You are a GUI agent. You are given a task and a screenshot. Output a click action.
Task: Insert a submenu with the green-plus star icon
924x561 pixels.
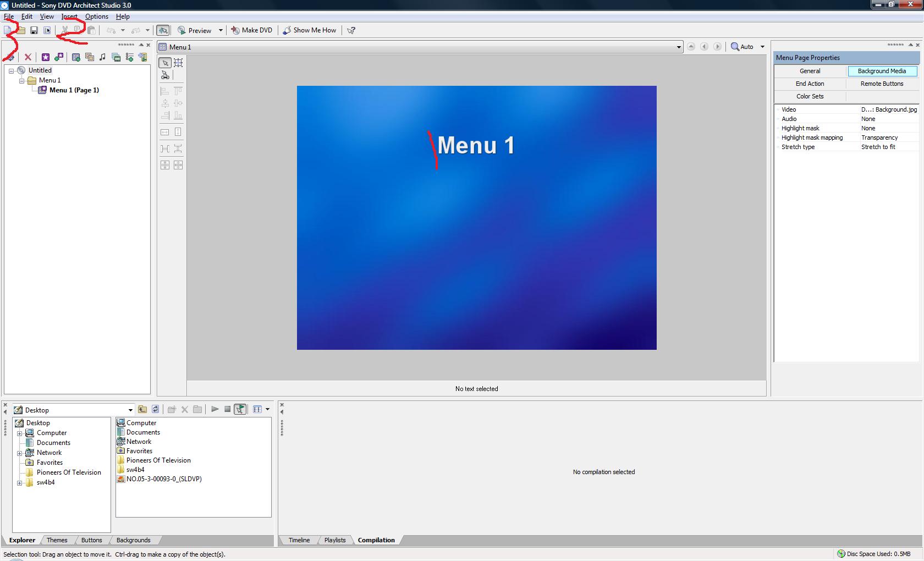click(59, 57)
